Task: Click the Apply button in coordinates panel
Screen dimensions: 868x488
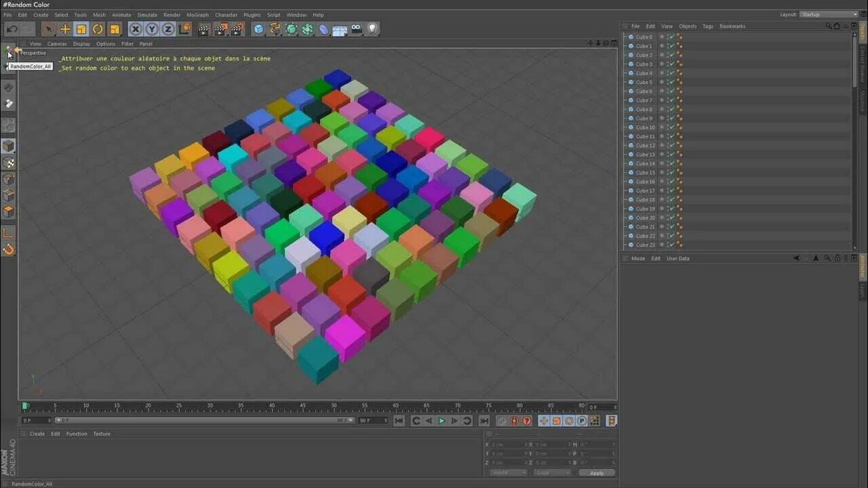Action: click(597, 473)
